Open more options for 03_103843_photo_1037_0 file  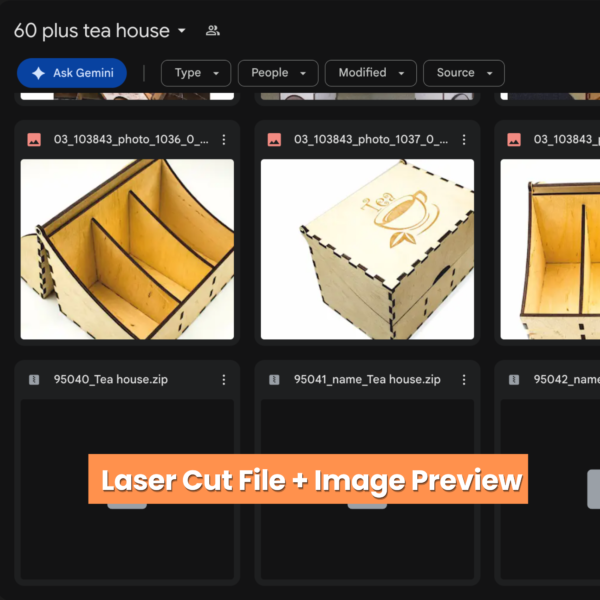(x=464, y=140)
